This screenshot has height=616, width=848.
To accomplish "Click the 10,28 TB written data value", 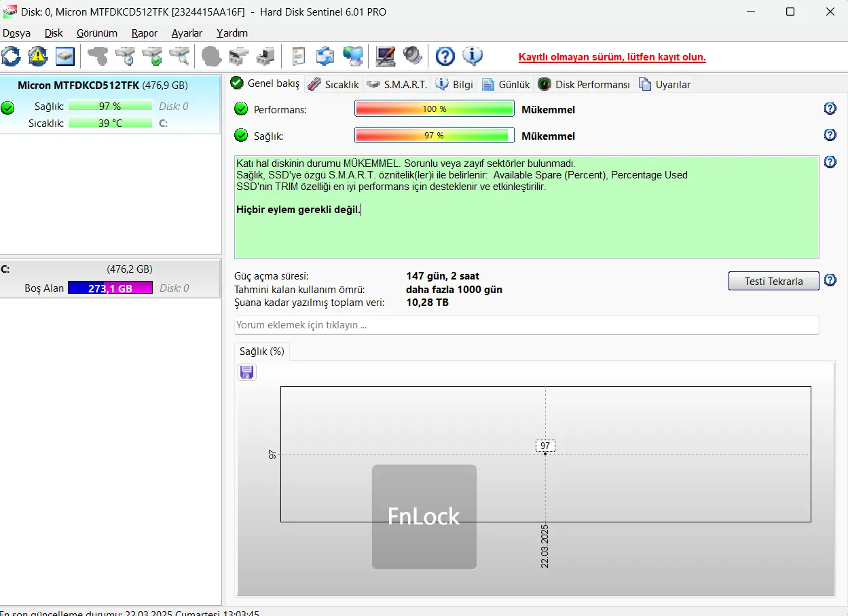I will pos(427,302).
